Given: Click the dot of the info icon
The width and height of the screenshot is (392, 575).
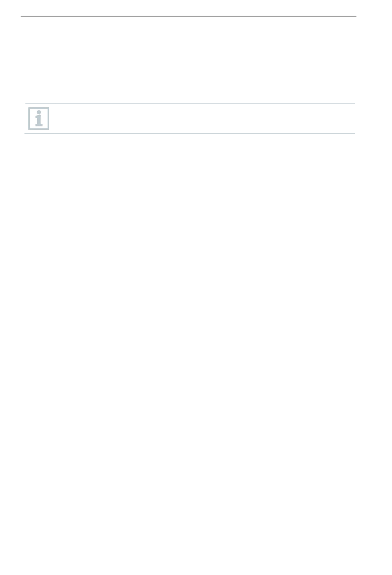Looking at the screenshot, I should click(x=39, y=112).
